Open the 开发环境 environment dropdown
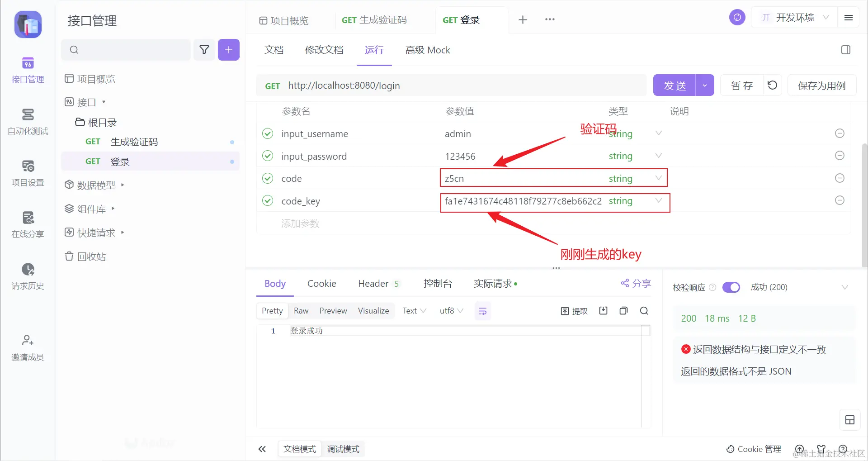This screenshot has width=868, height=461. pos(795,18)
